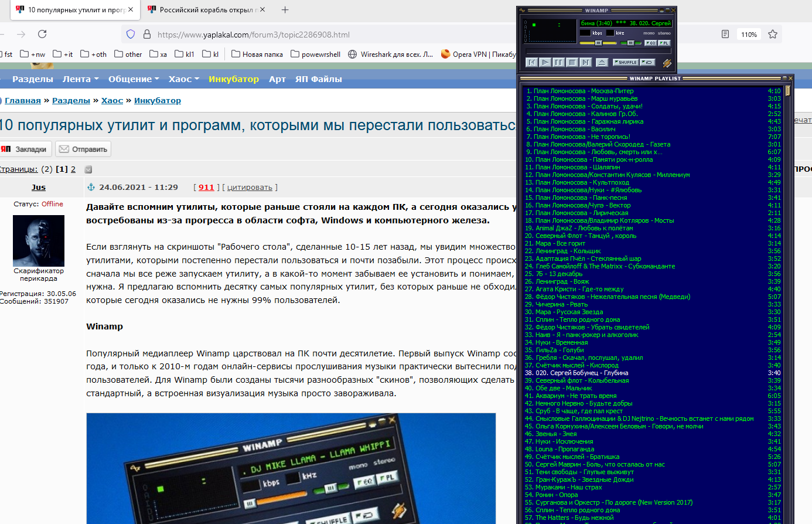This screenshot has height=524, width=812.
Task: Reload the page in the browser
Action: click(x=42, y=34)
